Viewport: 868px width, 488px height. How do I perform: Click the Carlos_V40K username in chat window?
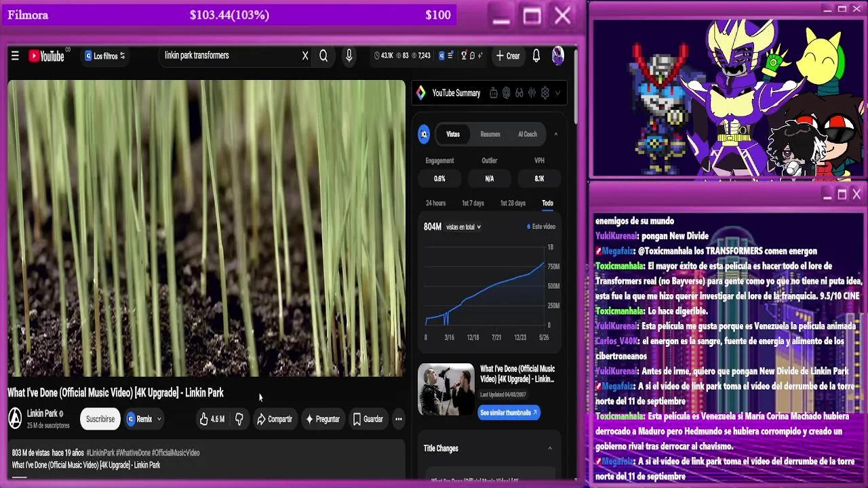tap(616, 341)
